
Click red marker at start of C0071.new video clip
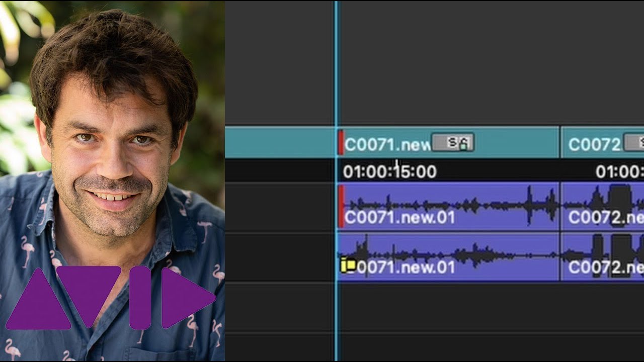pyautogui.click(x=341, y=142)
